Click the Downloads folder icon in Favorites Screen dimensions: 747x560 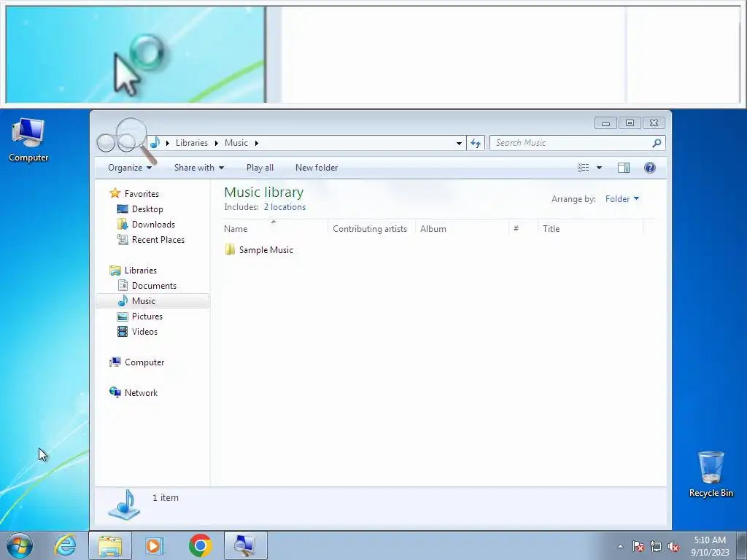[x=123, y=225]
